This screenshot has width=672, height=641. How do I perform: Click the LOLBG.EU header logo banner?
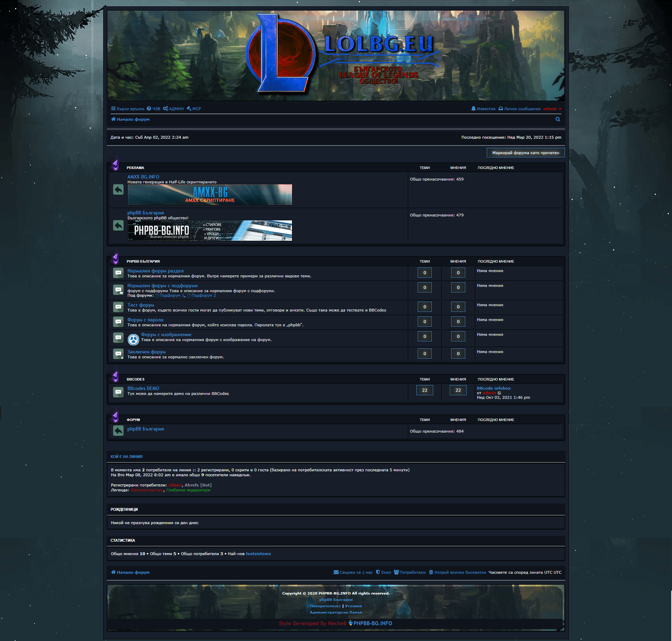[336, 56]
